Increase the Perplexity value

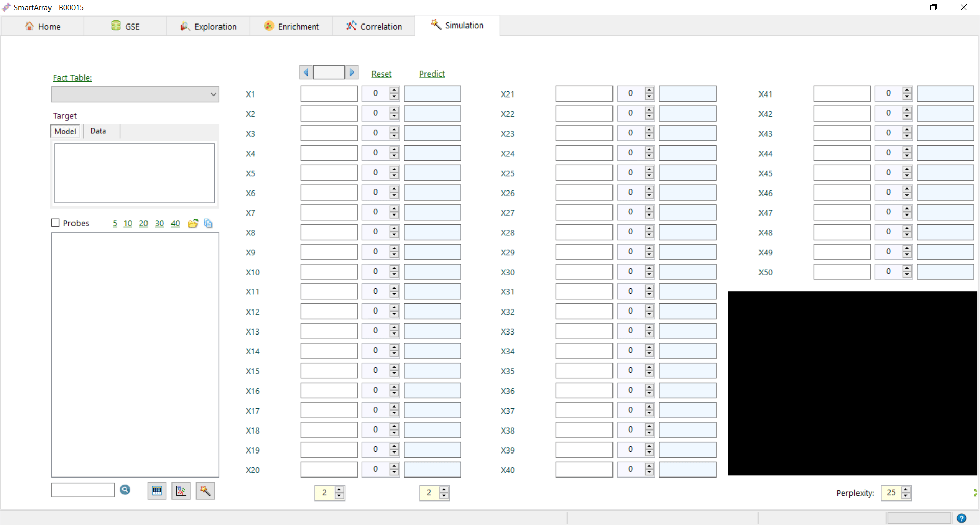(906, 490)
